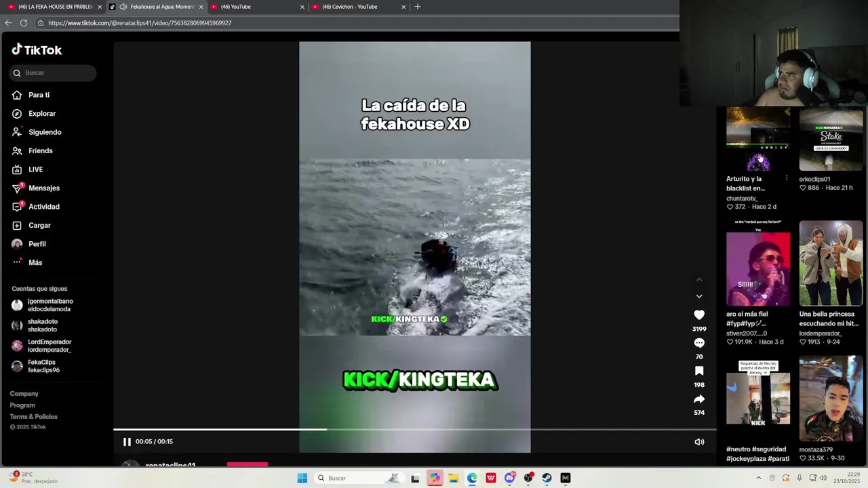This screenshot has width=868, height=488.
Task: Click the browser address bar URL
Action: pos(140,23)
